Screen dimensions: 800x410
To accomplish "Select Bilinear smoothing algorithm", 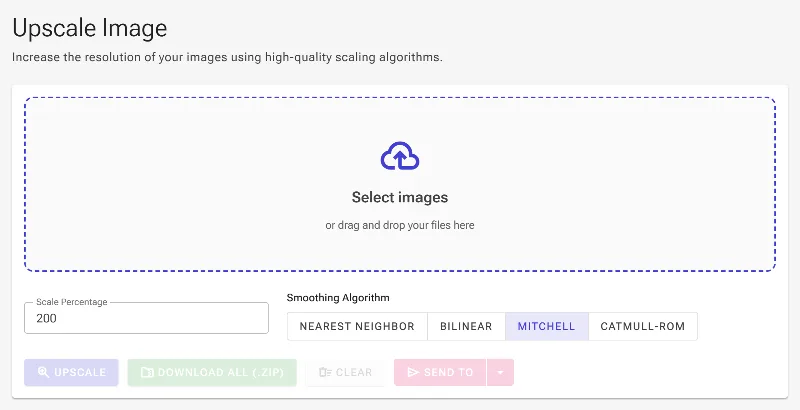I will tap(466, 326).
